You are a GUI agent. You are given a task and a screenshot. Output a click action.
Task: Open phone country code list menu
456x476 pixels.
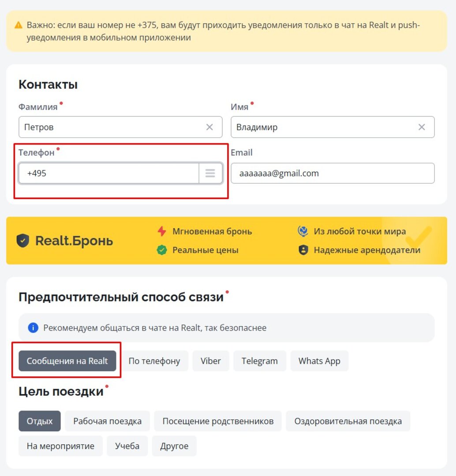pyautogui.click(x=210, y=173)
